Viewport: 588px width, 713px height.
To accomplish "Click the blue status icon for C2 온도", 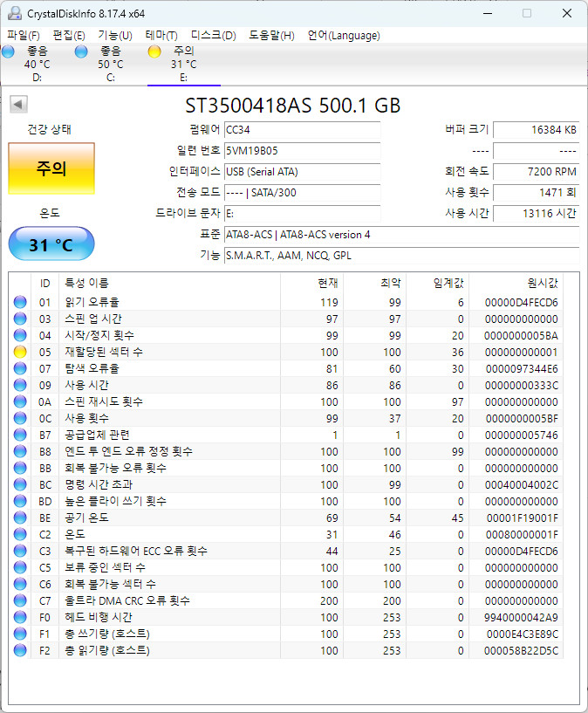I will pos(20,534).
